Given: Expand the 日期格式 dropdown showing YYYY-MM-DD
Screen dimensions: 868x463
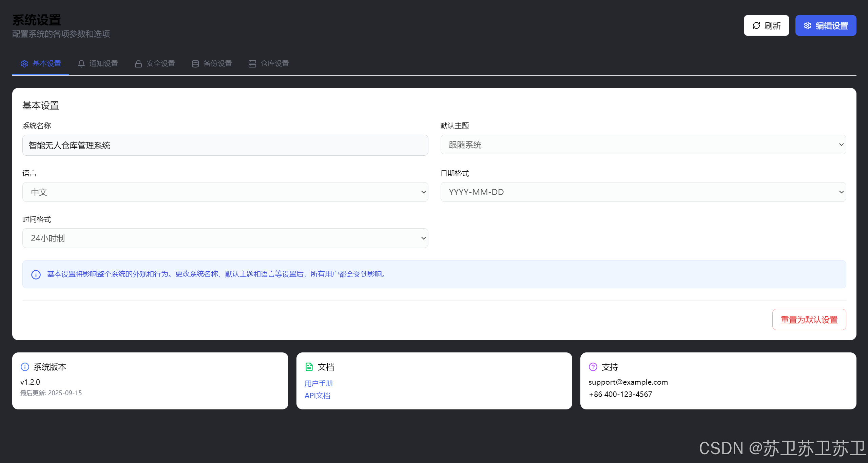Looking at the screenshot, I should tap(643, 192).
